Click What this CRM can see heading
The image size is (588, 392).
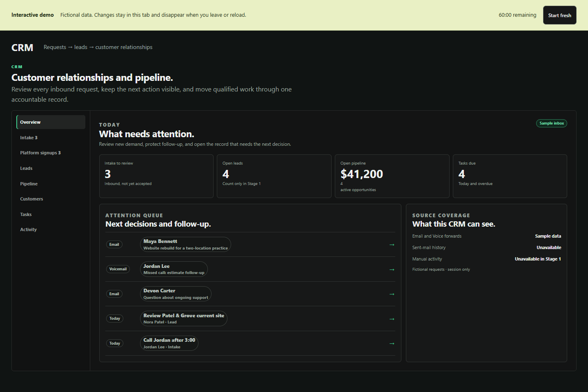click(x=454, y=224)
